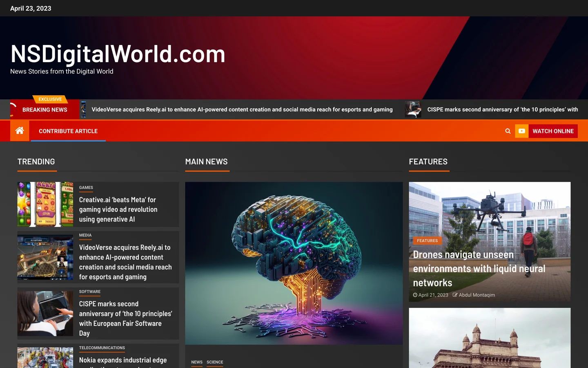Click the ticker thumbnail beside VideoVerse headline

pyautogui.click(x=83, y=110)
